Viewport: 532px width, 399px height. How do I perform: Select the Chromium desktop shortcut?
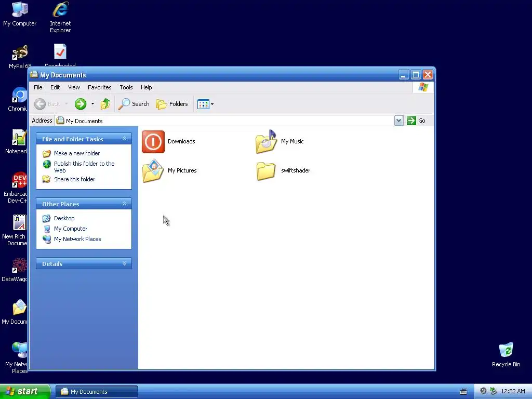pos(18,99)
